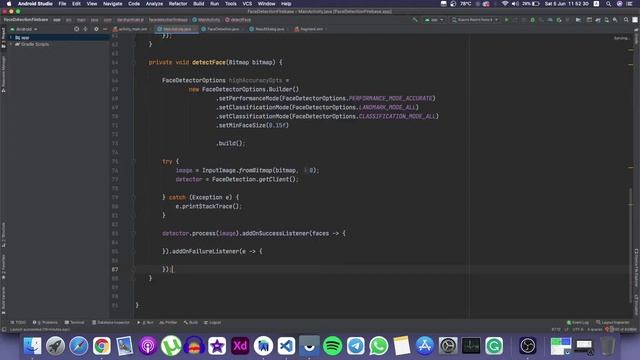Open Telegram from the dock

[x=356, y=346]
